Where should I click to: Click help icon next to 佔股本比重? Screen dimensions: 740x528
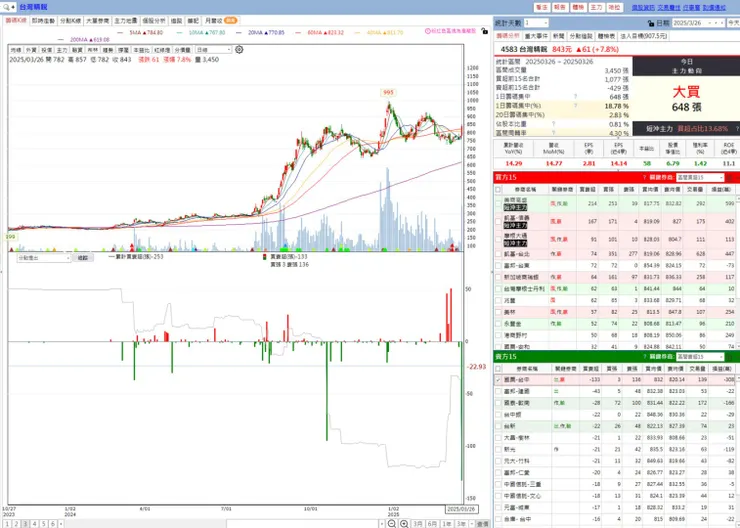pyautogui.click(x=553, y=124)
